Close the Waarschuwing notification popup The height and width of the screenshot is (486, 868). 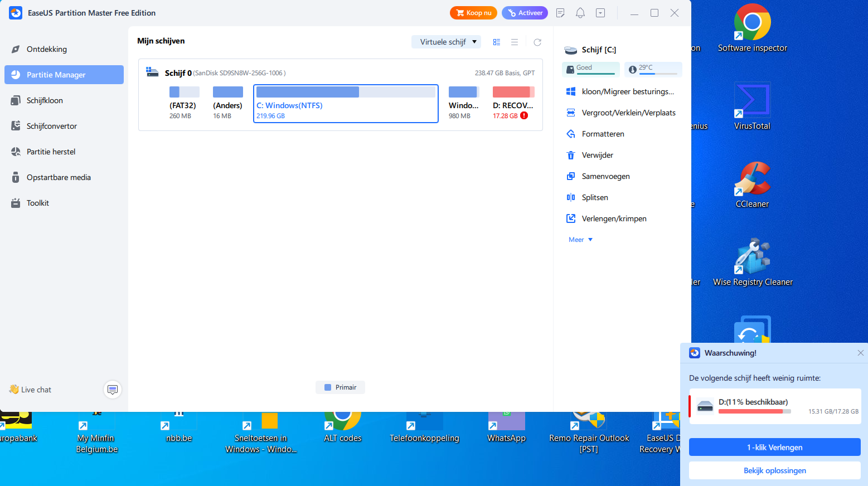tap(860, 353)
